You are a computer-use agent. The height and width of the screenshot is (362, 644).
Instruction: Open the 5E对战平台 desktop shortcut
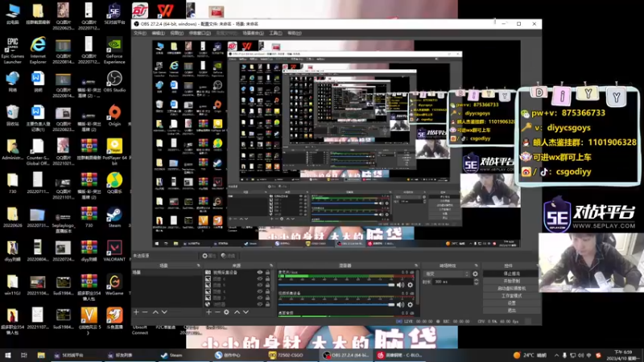click(114, 14)
